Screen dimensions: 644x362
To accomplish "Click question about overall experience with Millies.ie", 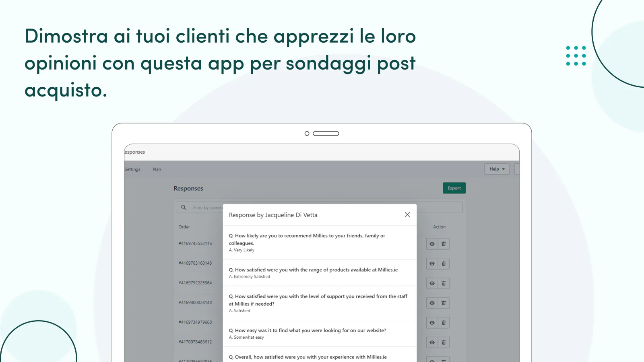I will 308,357.
